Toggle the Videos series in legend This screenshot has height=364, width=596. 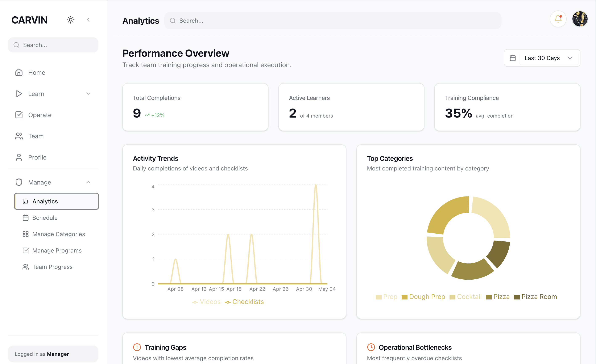[206, 302]
